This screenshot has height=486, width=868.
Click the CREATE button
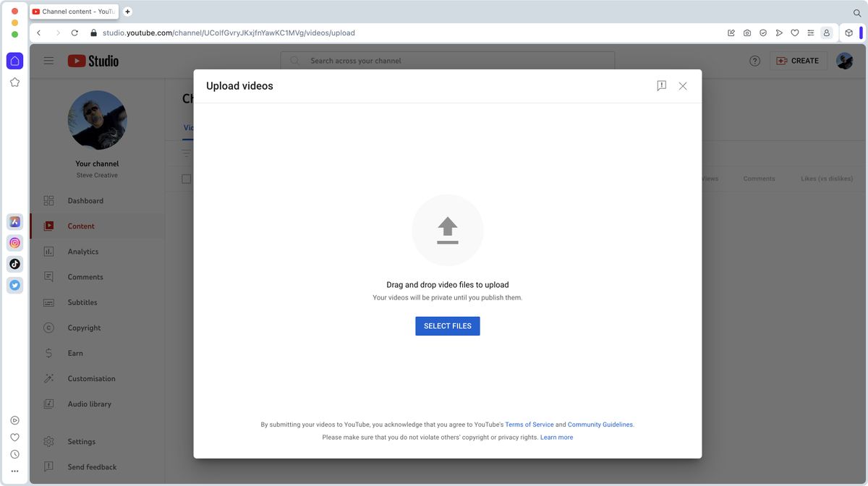coord(798,61)
